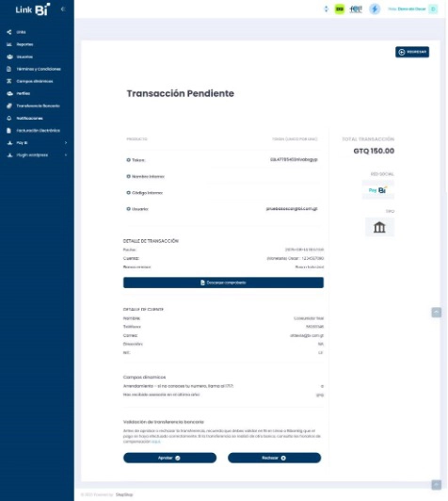Click the bank building type icon
This screenshot has height=501, width=448.
[379, 227]
